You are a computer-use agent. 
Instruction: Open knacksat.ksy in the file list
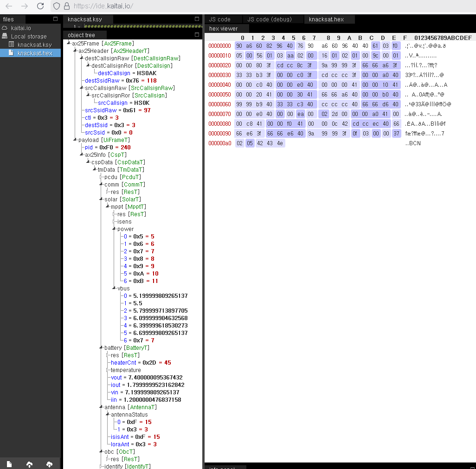click(34, 45)
